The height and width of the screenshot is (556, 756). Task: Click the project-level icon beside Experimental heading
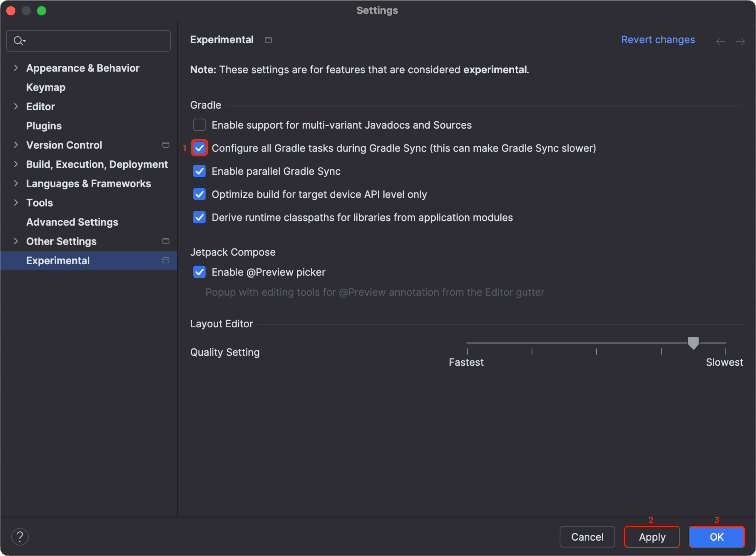pos(268,40)
